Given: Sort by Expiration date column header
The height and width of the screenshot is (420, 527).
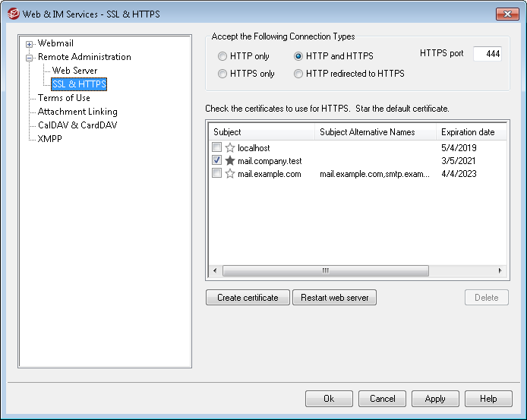Looking at the screenshot, I should (467, 132).
